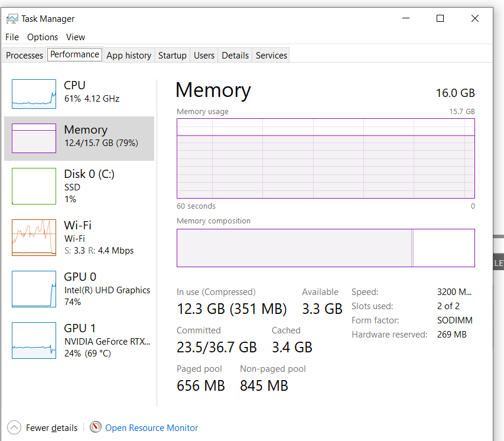Open Resource Monitor link
The width and height of the screenshot is (504, 441).
click(x=152, y=427)
